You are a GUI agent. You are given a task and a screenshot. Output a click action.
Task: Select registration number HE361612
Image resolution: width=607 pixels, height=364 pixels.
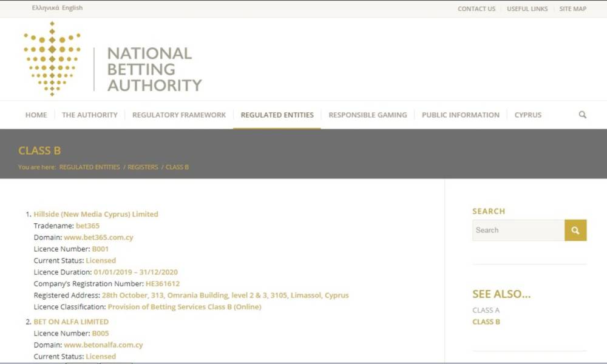[163, 283]
